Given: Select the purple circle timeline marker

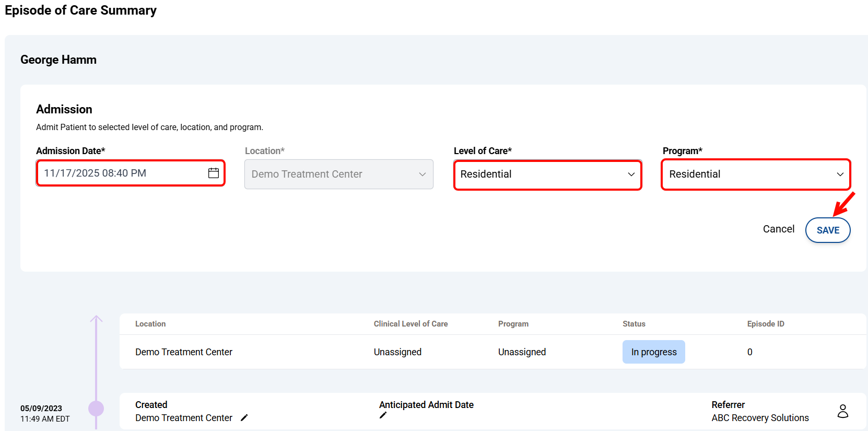Looking at the screenshot, I should pyautogui.click(x=96, y=409).
